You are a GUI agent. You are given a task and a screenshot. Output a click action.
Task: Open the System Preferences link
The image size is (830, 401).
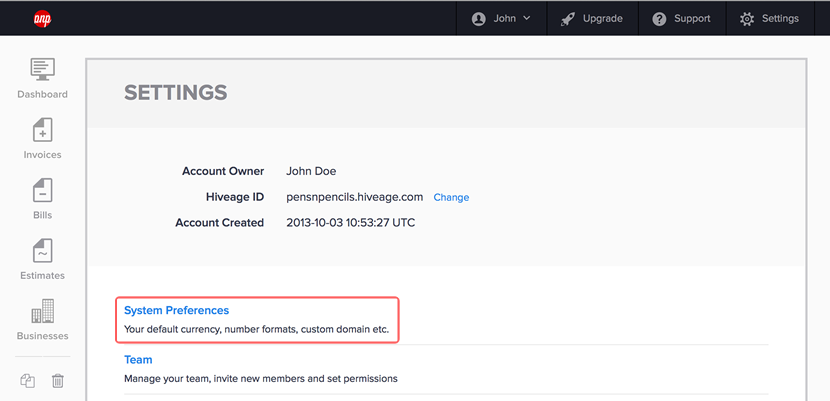(176, 310)
